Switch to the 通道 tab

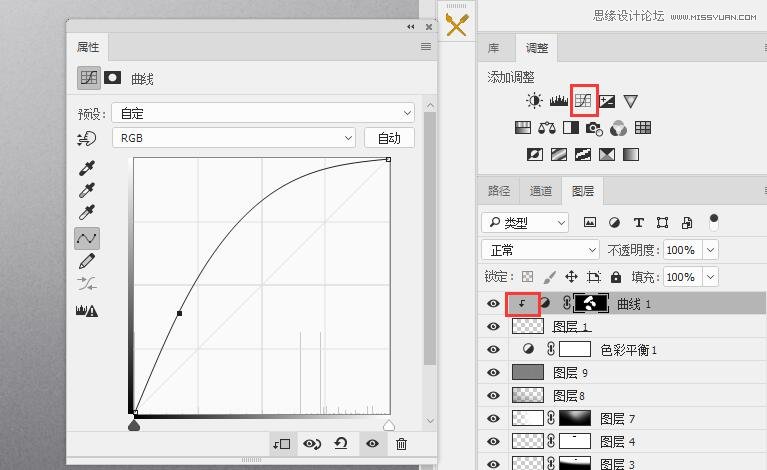tap(541, 191)
